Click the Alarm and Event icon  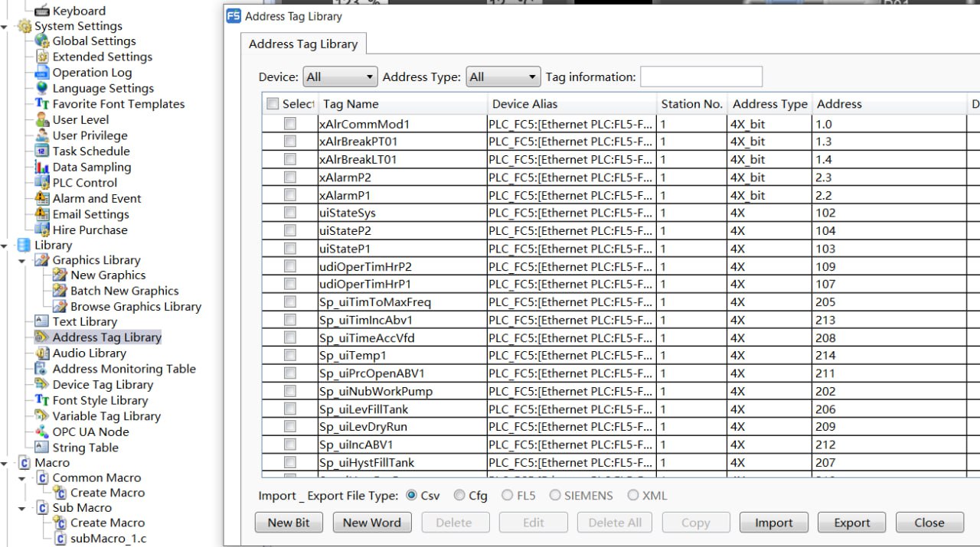tap(42, 199)
